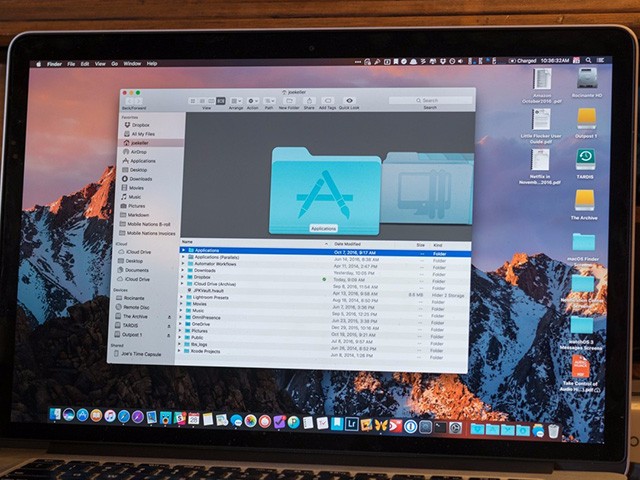Select Joe's Time Capsule under Shared
The width and height of the screenshot is (640, 480).
144,354
